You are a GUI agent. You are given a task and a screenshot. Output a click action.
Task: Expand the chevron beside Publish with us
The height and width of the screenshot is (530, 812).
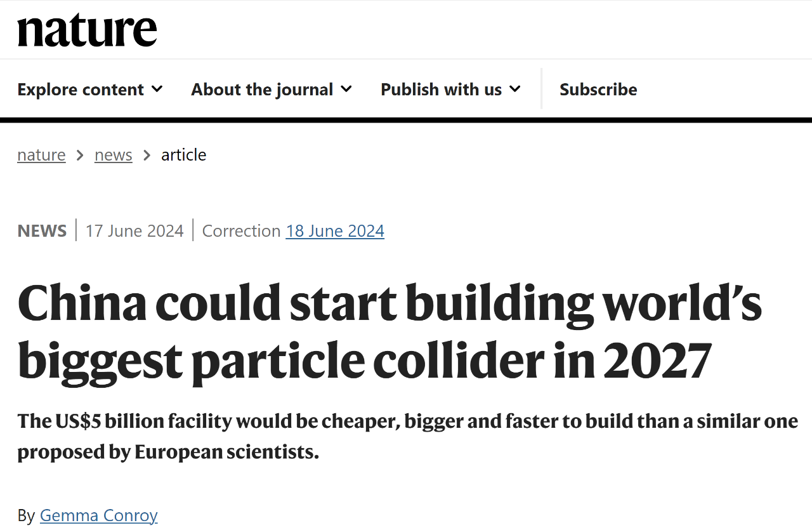(x=515, y=89)
